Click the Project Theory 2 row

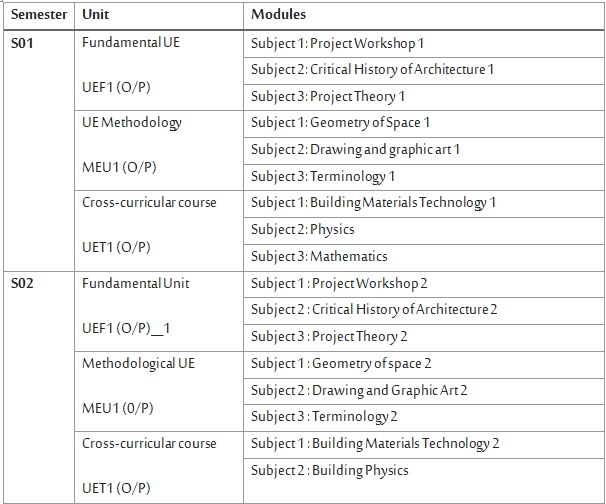tap(330, 337)
